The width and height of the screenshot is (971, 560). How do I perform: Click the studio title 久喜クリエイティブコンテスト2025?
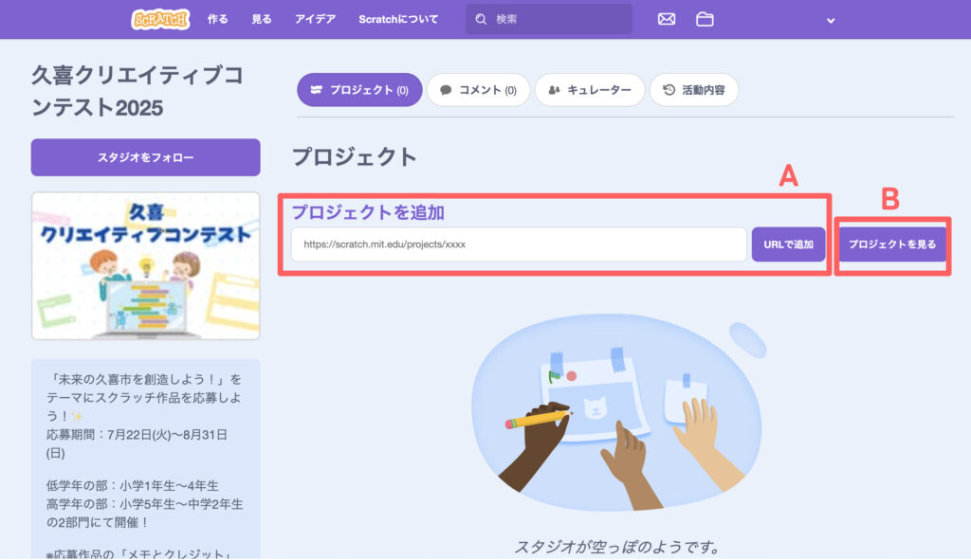[x=137, y=91]
